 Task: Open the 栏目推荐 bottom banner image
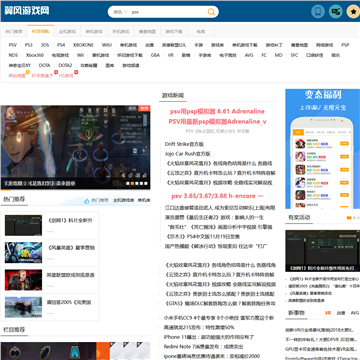pyautogui.click(x=75, y=351)
